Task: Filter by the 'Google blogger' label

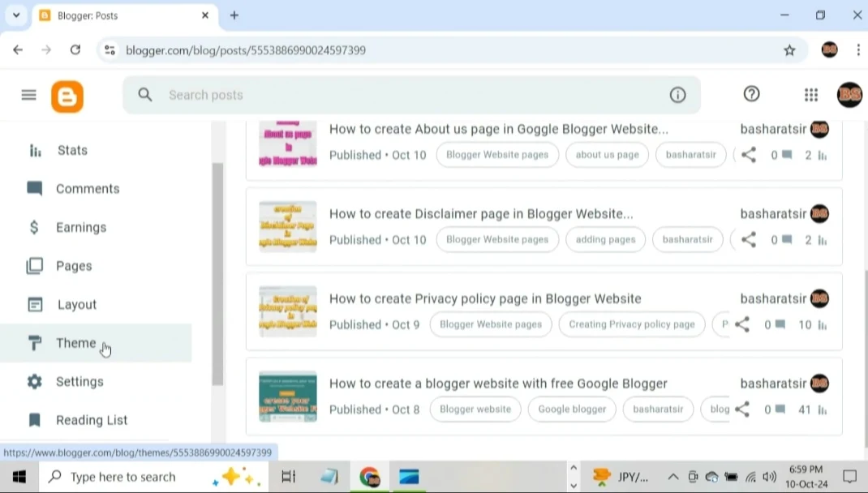Action: pyautogui.click(x=572, y=409)
